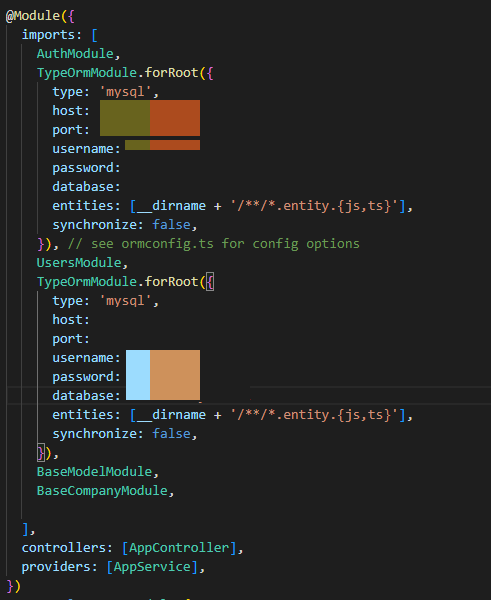Viewport: 491px width, 600px height.
Task: Click the final closing }) of @Module
Action: (13, 586)
